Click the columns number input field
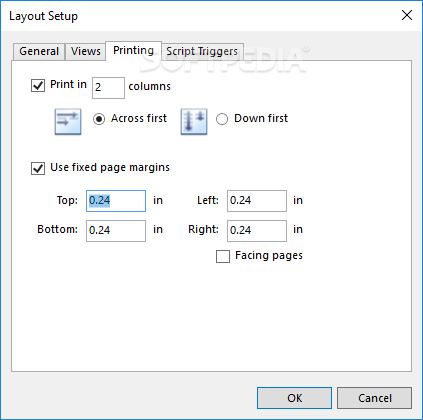This screenshot has height=420, width=423. [x=108, y=88]
